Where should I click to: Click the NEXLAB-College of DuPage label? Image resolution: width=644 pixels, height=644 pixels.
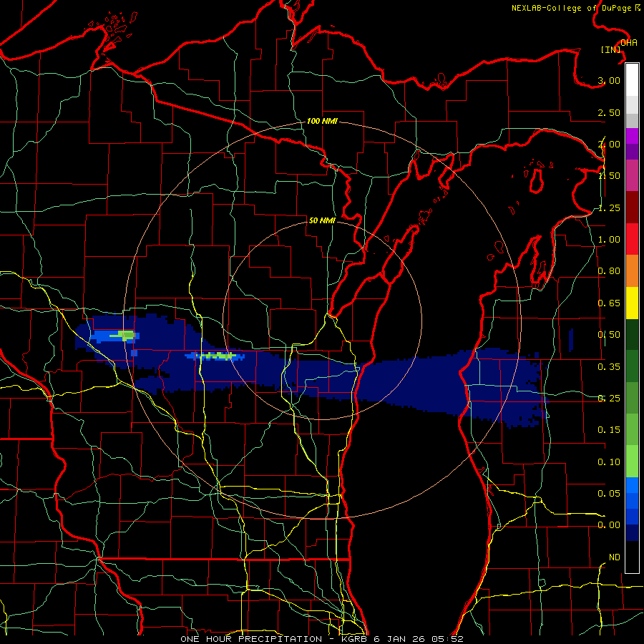pos(576,8)
